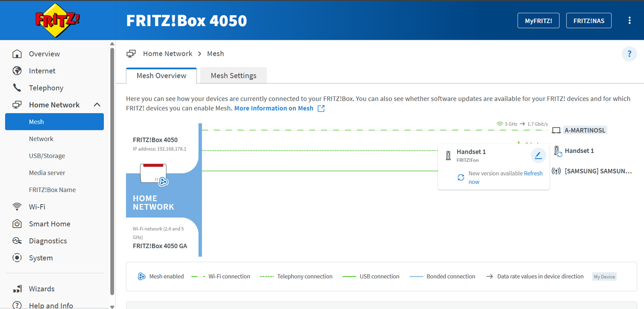Click the Mesh enabled legend icon

tap(142, 277)
